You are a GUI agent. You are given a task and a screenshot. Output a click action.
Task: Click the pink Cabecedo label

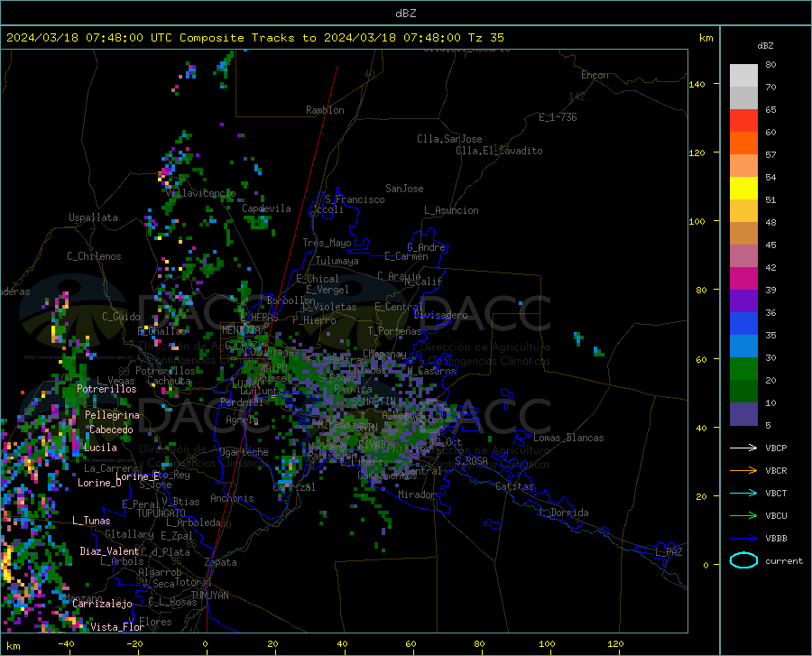(111, 430)
